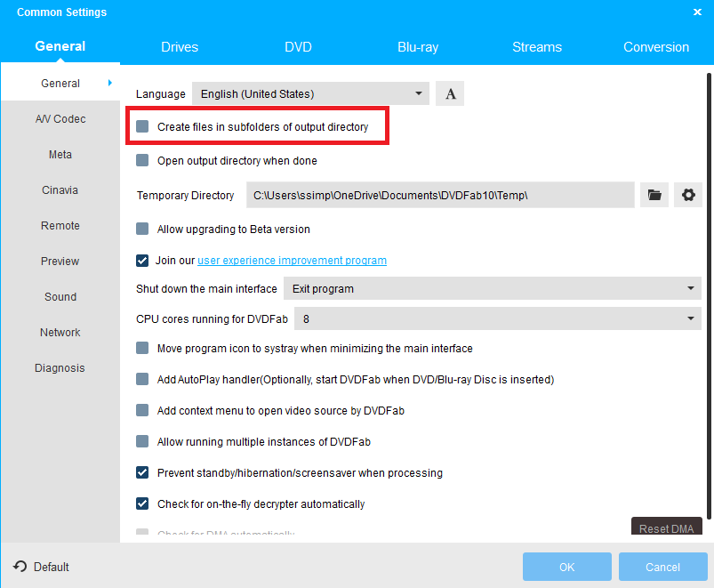Uncheck Prevent standby/hibernation when processing

(x=142, y=472)
